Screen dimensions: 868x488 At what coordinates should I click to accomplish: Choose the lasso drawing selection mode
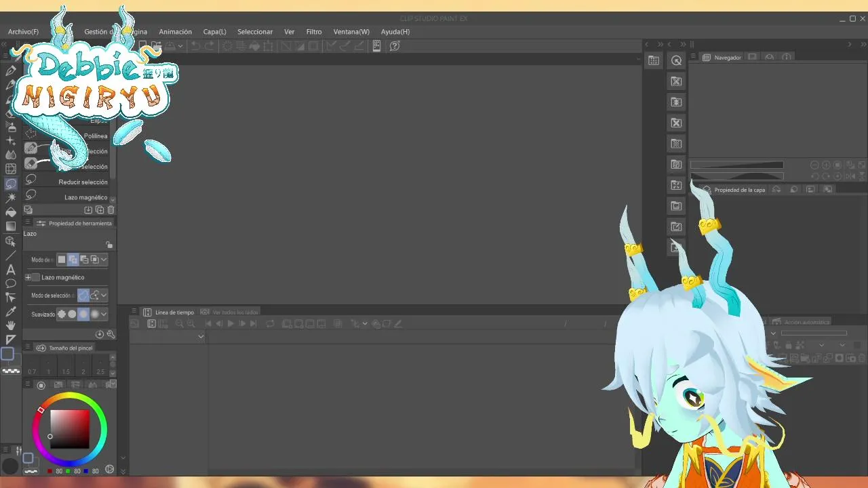pos(83,296)
